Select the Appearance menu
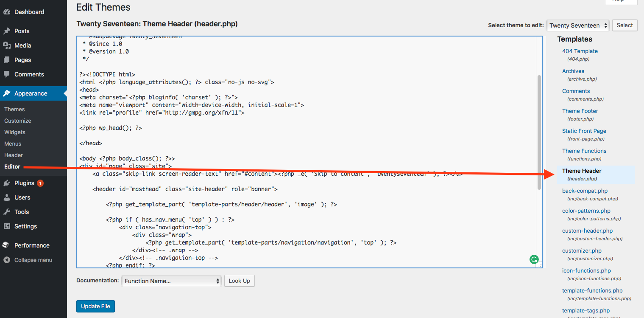 33,93
